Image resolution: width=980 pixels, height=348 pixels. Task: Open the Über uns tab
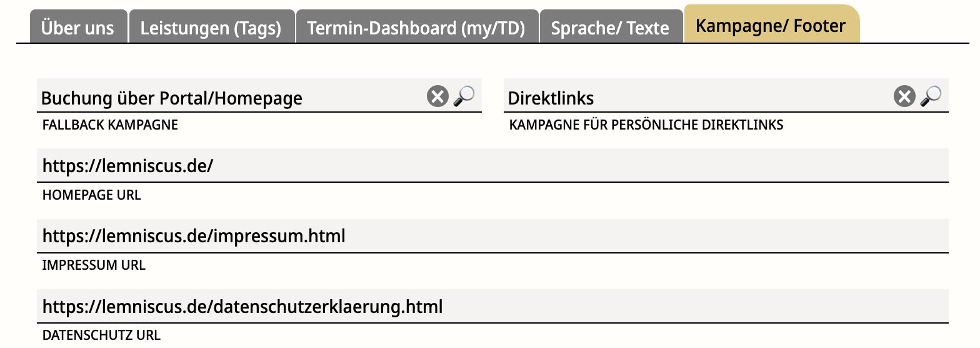(78, 27)
